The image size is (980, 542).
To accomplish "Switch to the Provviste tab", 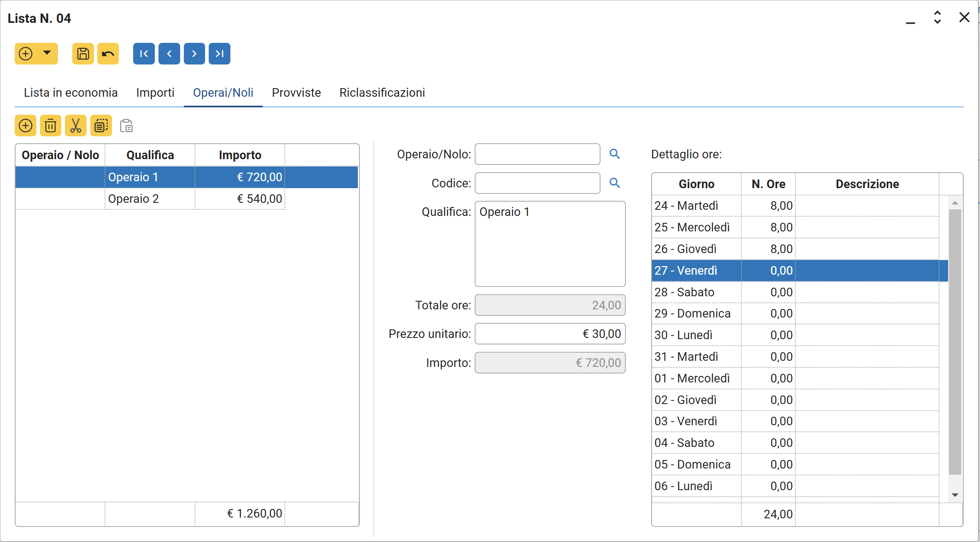I will (x=296, y=93).
